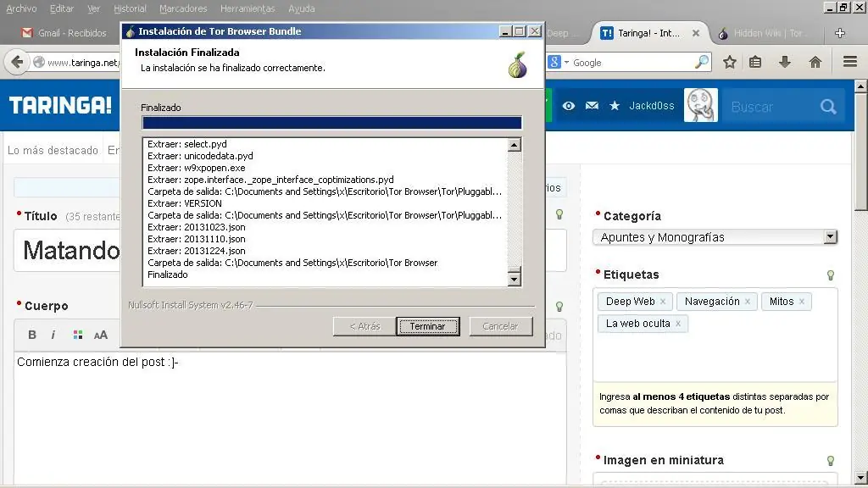The width and height of the screenshot is (868, 488).
Task: Click the 'Extraer: w9xpopen.exe' log line
Action: (x=197, y=168)
